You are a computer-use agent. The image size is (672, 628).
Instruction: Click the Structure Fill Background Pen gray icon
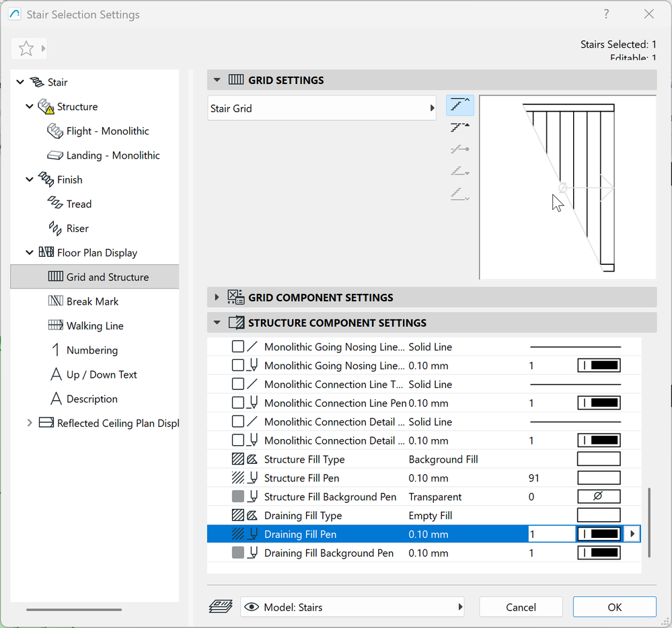[x=237, y=497]
